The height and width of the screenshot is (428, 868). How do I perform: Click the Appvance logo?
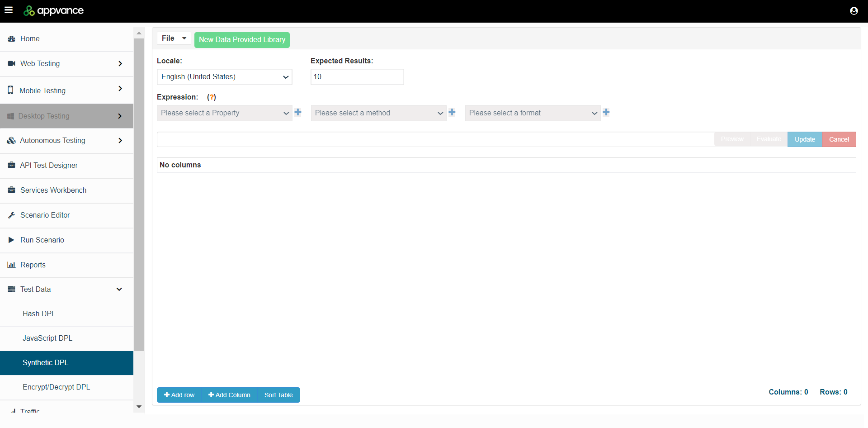(54, 11)
